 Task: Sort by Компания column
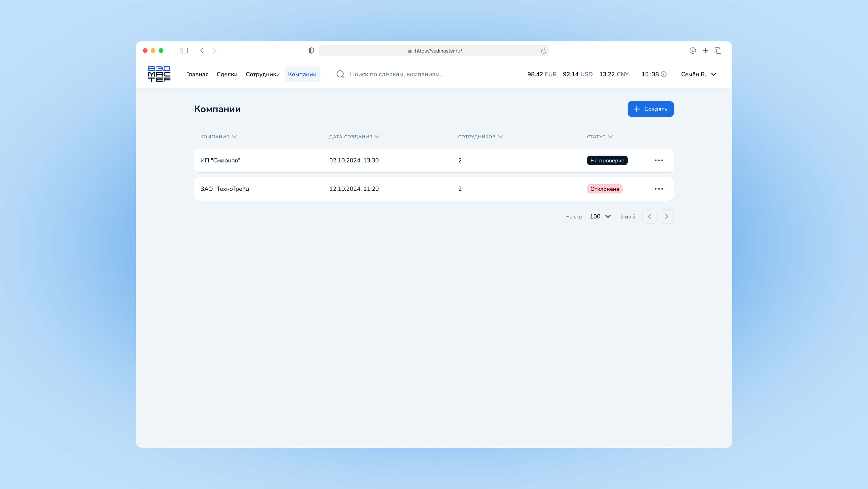(x=218, y=137)
